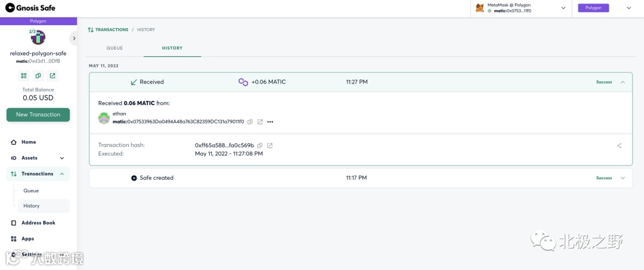Click New Transaction button

tap(38, 115)
